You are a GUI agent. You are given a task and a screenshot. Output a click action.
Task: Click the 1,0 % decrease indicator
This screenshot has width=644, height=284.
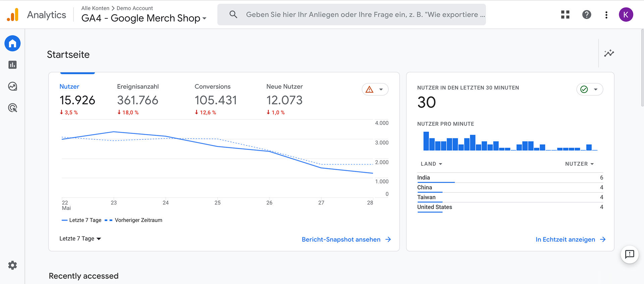pyautogui.click(x=276, y=113)
